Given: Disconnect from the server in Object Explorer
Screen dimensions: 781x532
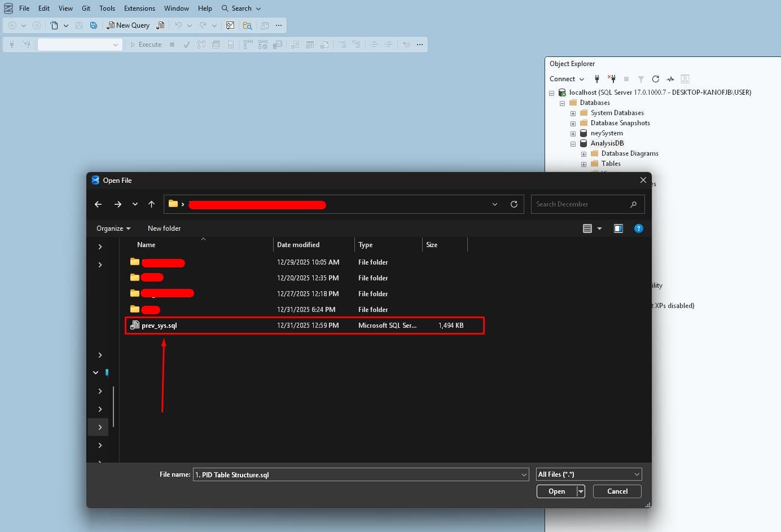Looking at the screenshot, I should [612, 79].
